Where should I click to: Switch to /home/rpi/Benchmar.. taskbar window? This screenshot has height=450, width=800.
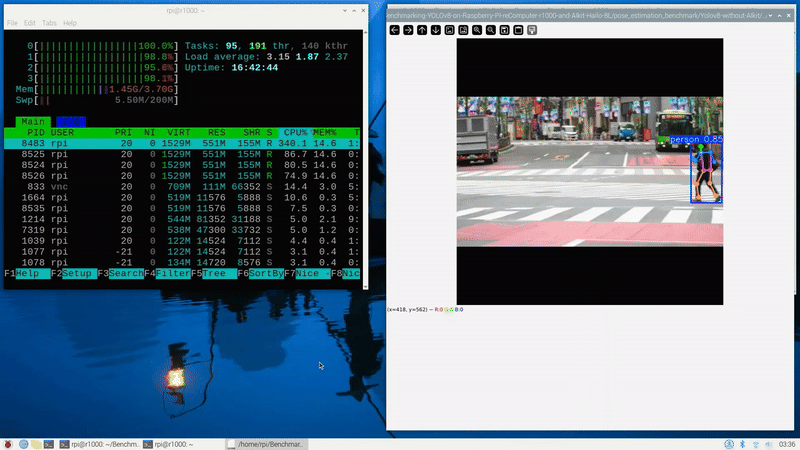pyautogui.click(x=265, y=444)
